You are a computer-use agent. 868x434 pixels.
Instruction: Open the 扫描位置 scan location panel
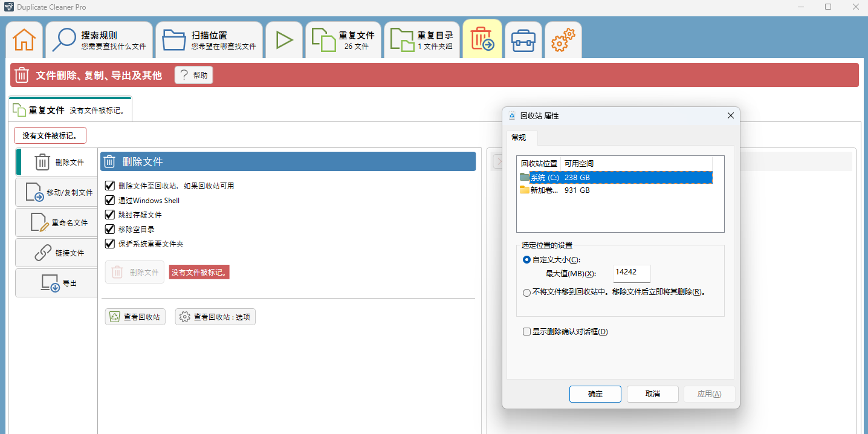[209, 39]
